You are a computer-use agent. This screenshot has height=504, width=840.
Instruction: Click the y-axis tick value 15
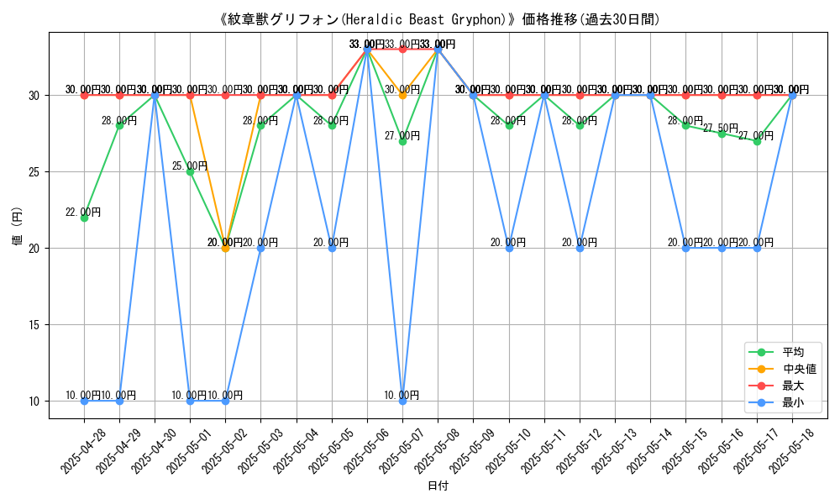pyautogui.click(x=34, y=324)
